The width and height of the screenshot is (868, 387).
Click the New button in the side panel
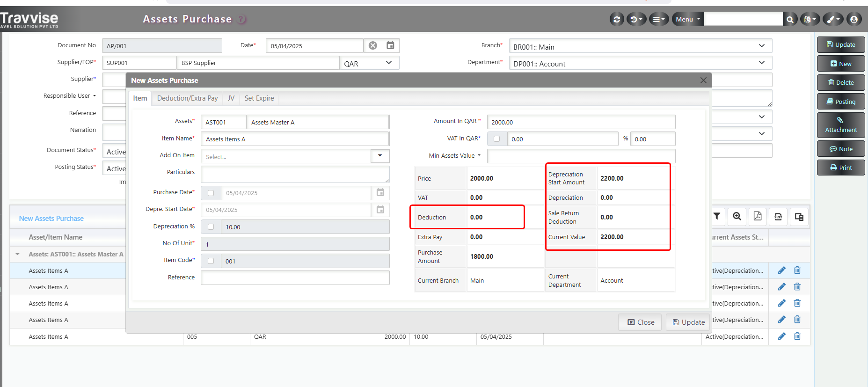click(x=841, y=64)
